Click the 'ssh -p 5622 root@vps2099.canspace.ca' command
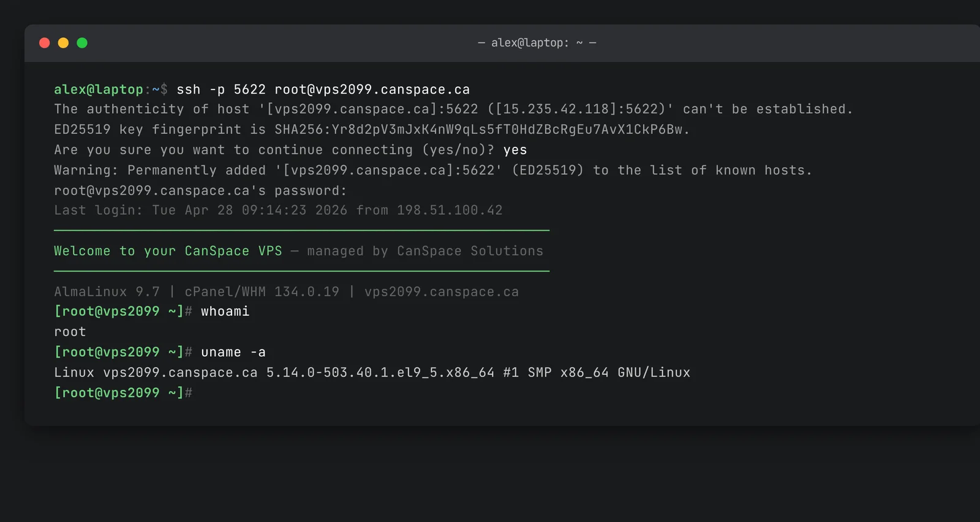The width and height of the screenshot is (980, 522). [x=323, y=89]
